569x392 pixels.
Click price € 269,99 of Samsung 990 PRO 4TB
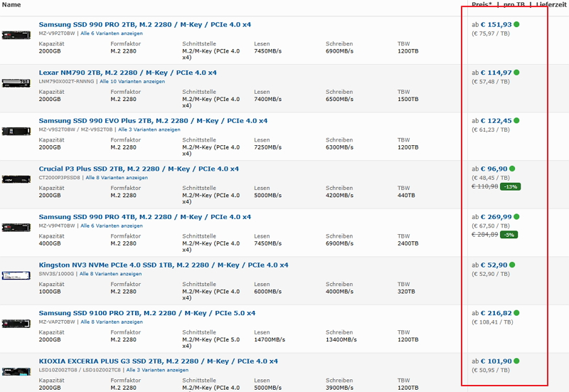[496, 217]
